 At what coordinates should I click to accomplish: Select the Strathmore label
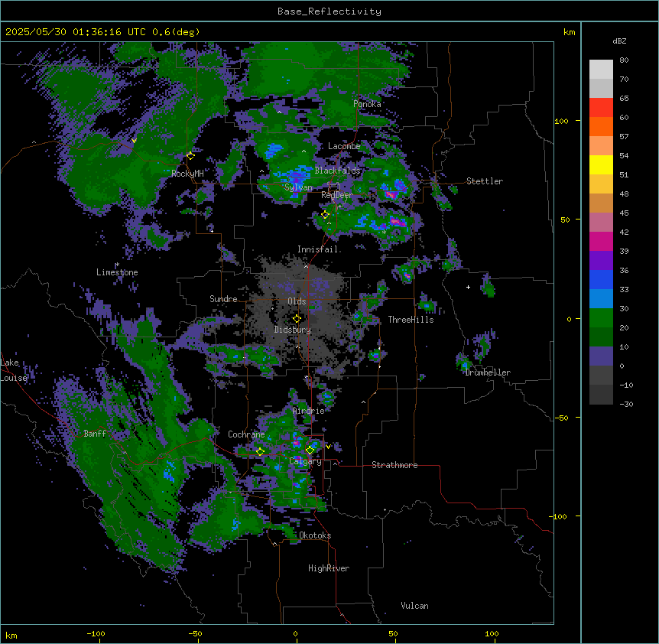tap(394, 465)
